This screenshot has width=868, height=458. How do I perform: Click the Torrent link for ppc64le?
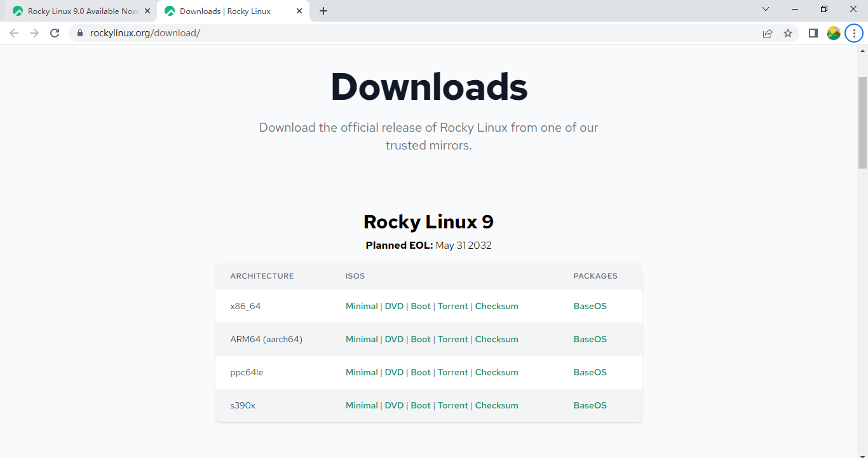click(452, 372)
